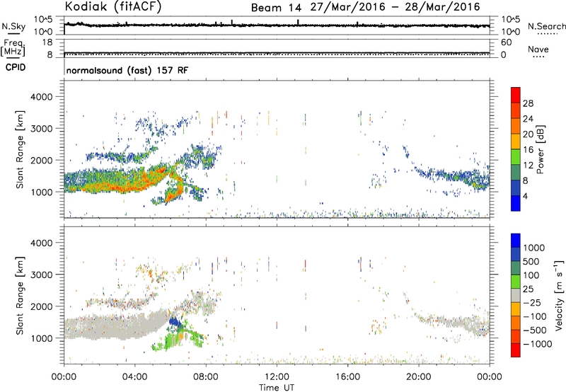Click the 04:00 time tick label
566x392 pixels.
click(134, 377)
